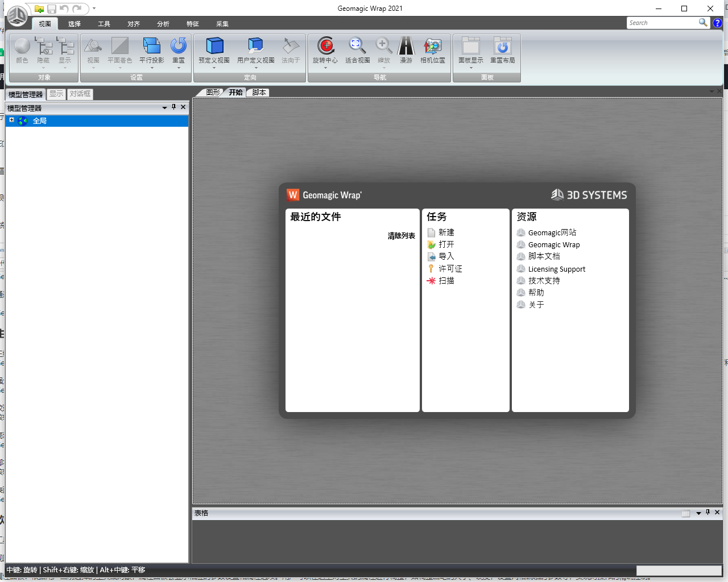Choose the 预定义视图 predefined view cube
Screen dimensions: 728x582
tap(214, 46)
